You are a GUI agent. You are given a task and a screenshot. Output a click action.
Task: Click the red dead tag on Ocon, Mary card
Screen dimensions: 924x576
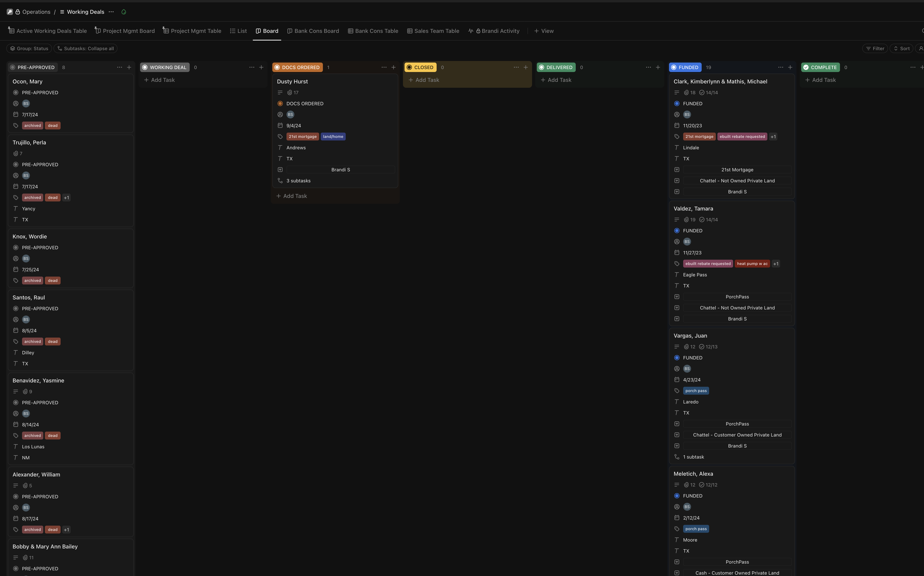(53, 125)
